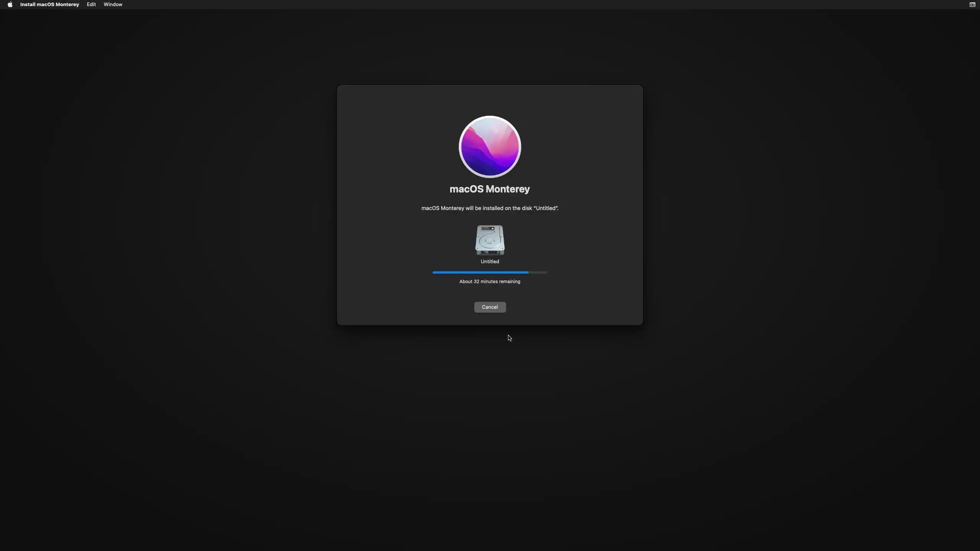Screen dimensions: 980x551
Task: Click the word "Untitled" in the install message
Action: coord(546,208)
